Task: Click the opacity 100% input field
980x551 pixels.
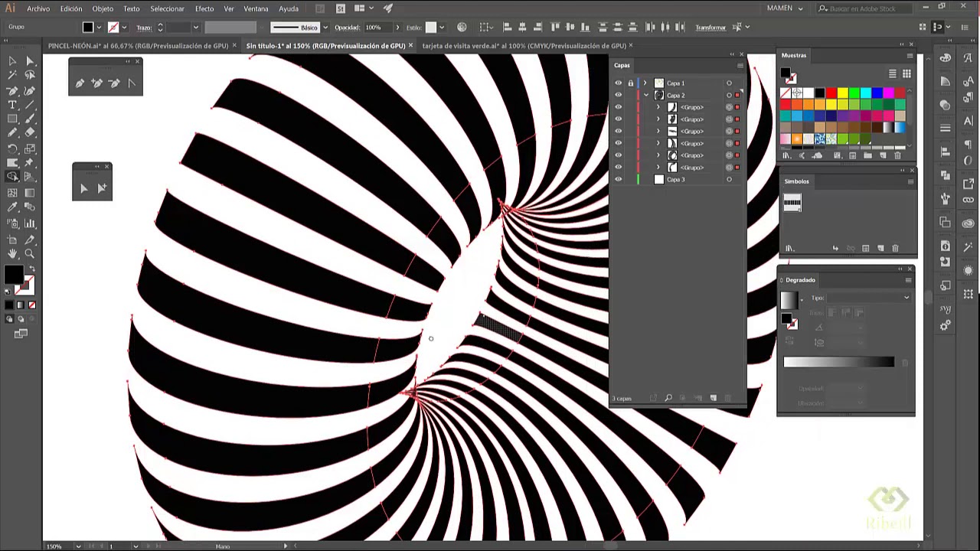Action: click(x=377, y=28)
